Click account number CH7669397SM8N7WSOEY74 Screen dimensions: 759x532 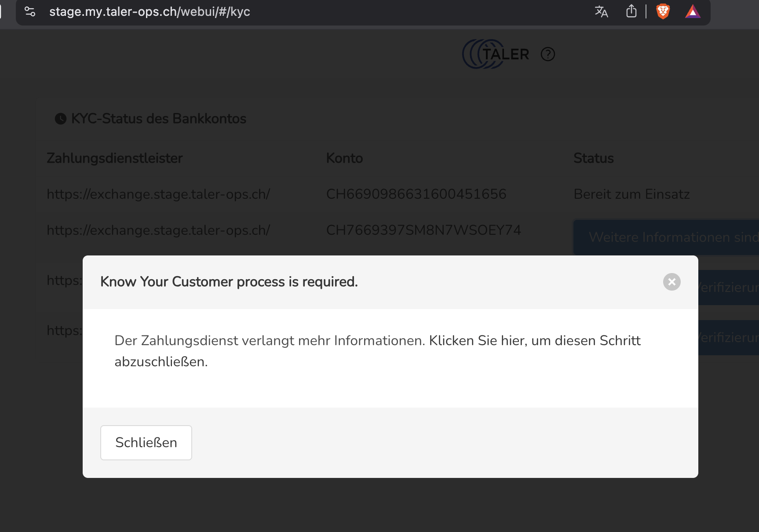423,230
